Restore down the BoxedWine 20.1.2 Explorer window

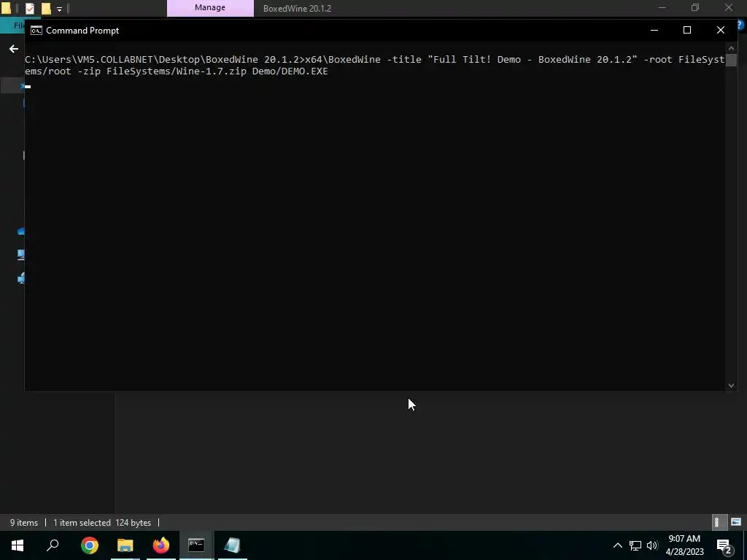click(695, 7)
